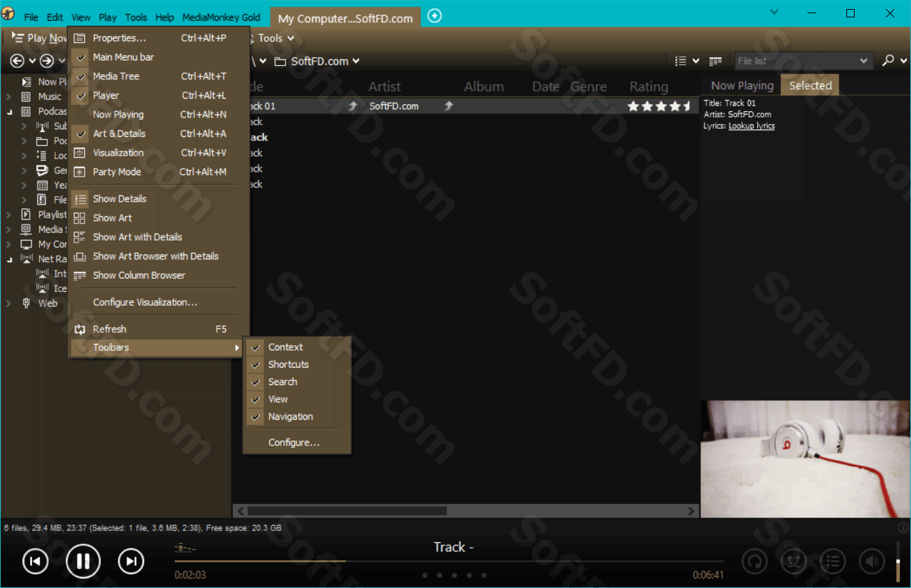Pause the current track
911x588 pixels.
[83, 561]
